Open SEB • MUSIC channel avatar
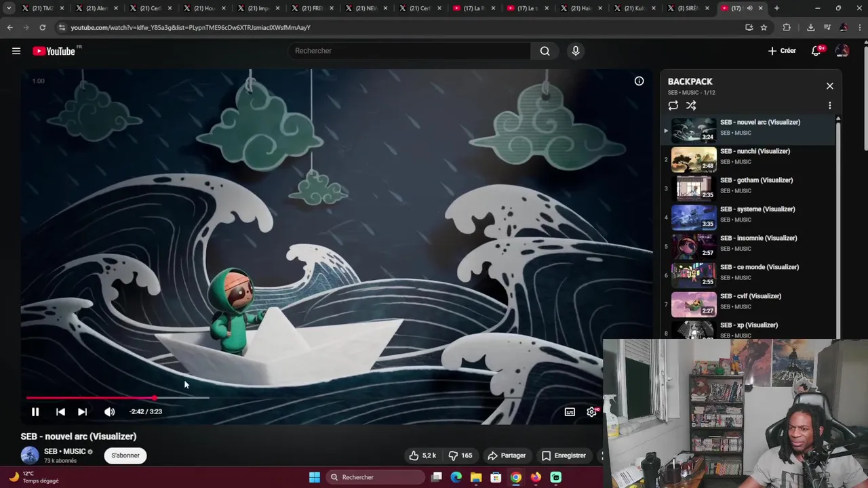Image resolution: width=868 pixels, height=488 pixels. point(30,455)
